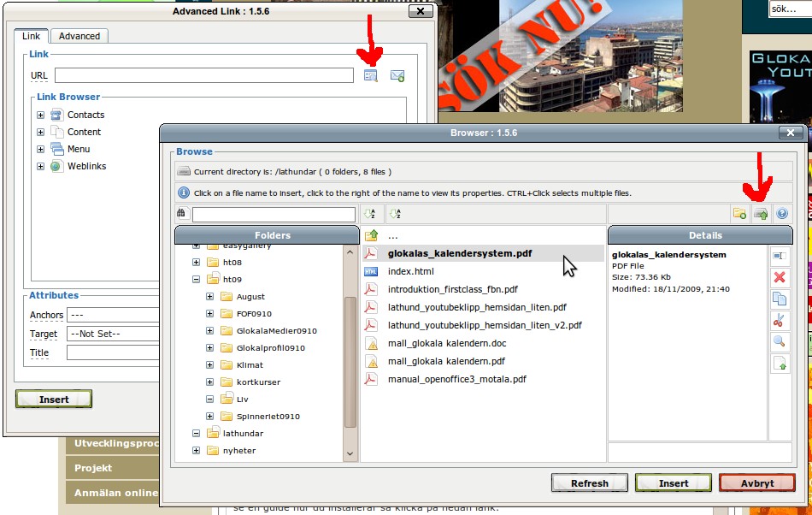Click the Contacts icon in Link Browser
Image resolution: width=812 pixels, height=515 pixels.
click(x=57, y=115)
